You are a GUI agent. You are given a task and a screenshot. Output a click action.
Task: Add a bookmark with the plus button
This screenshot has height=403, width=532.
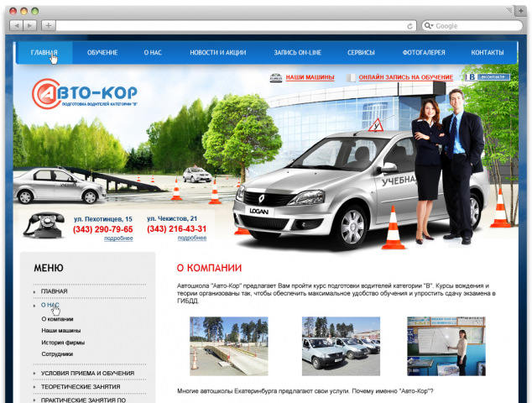click(x=49, y=25)
